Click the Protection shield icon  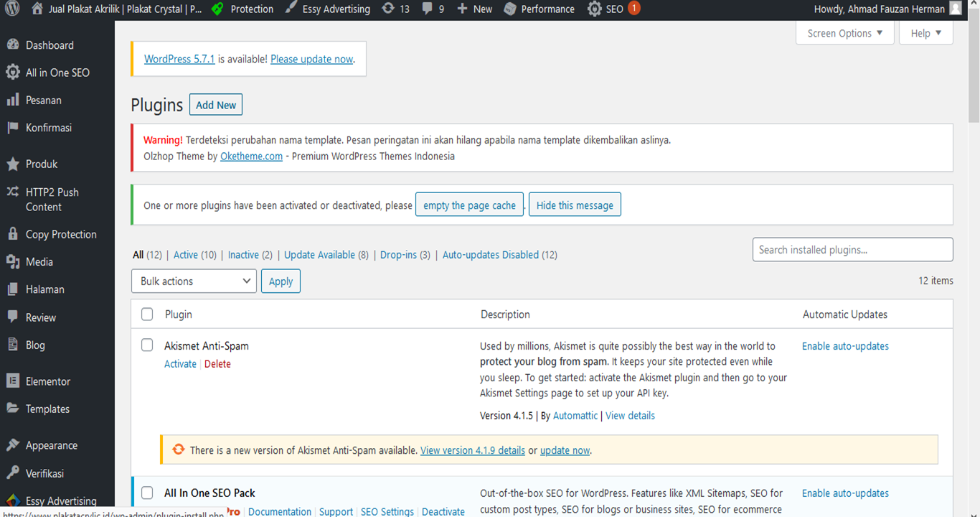(217, 9)
